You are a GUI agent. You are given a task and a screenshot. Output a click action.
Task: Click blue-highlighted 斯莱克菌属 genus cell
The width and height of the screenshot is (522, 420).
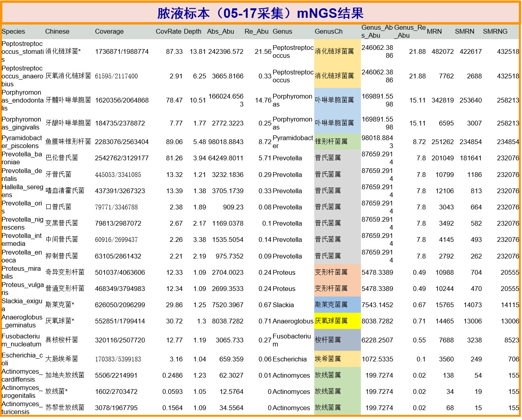[x=338, y=305]
